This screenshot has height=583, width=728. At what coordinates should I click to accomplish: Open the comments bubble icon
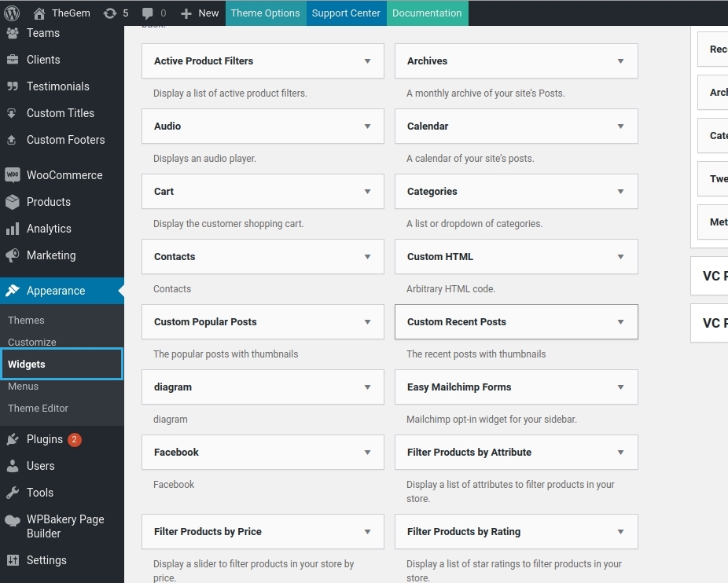(x=148, y=13)
